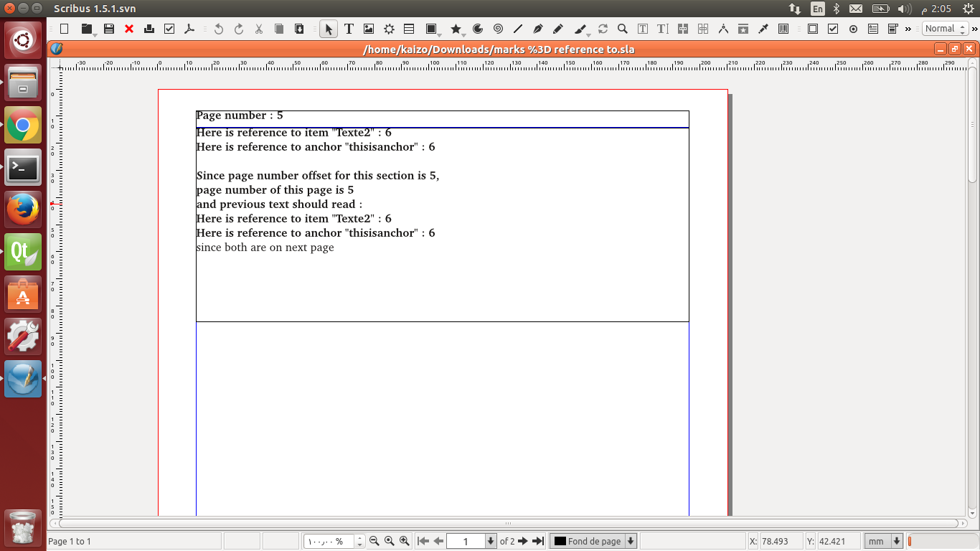Select the Spiral tool
The image size is (980, 551).
(498, 29)
